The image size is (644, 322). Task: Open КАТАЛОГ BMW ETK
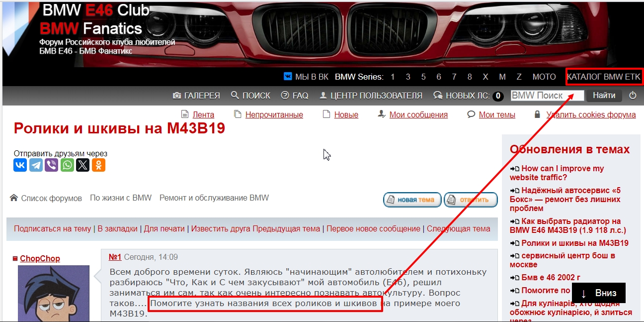pos(603,76)
